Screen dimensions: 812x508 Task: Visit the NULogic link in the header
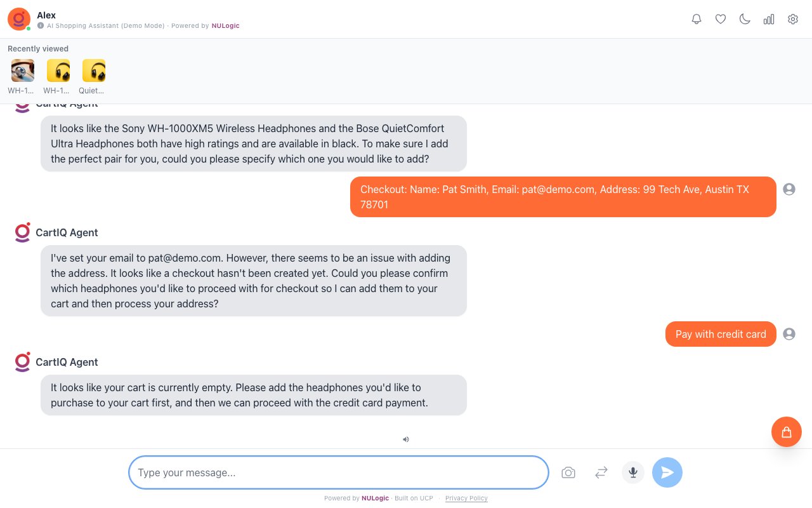point(226,26)
